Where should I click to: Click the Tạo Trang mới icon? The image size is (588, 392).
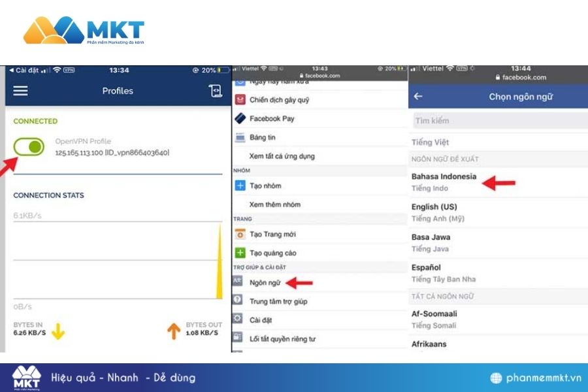click(240, 235)
